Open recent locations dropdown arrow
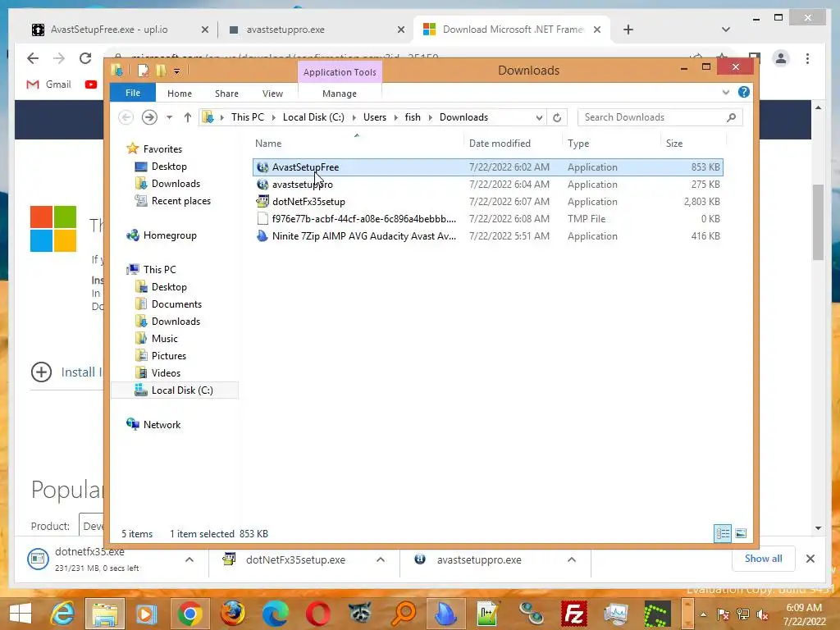Screen dimensions: 840x630 pyautogui.click(x=169, y=117)
